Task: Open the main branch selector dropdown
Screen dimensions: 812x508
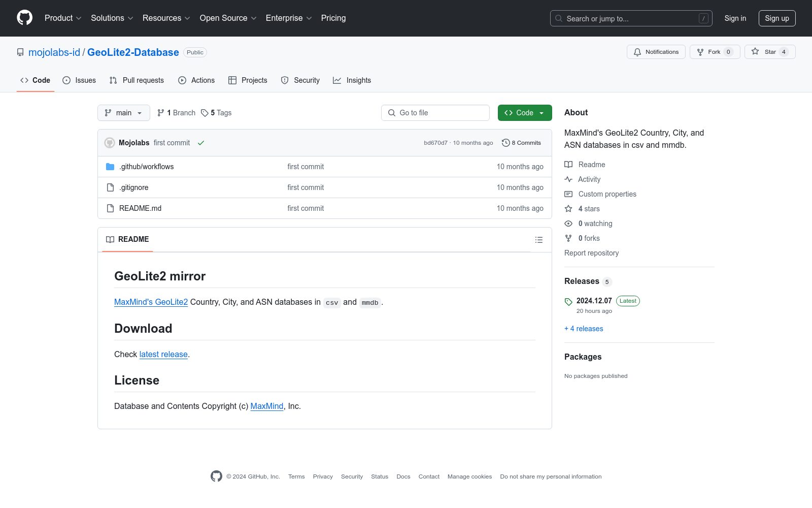Action: pyautogui.click(x=124, y=113)
